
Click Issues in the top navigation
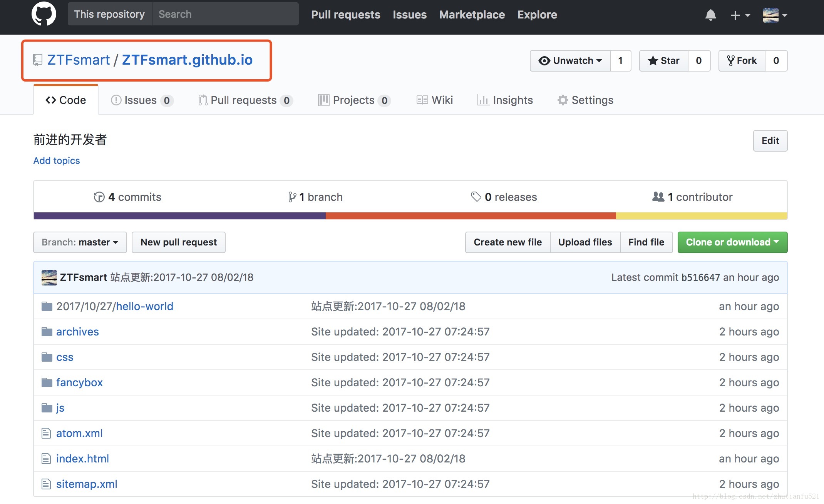click(410, 15)
